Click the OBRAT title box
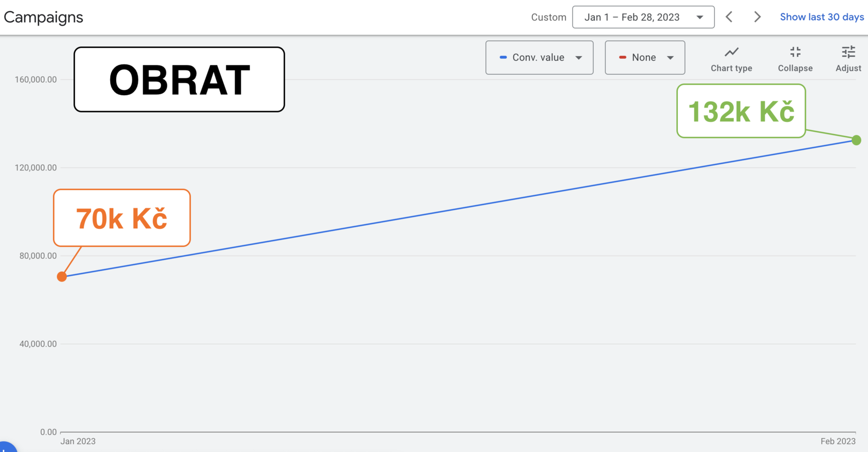This screenshot has width=868, height=452. tap(179, 80)
